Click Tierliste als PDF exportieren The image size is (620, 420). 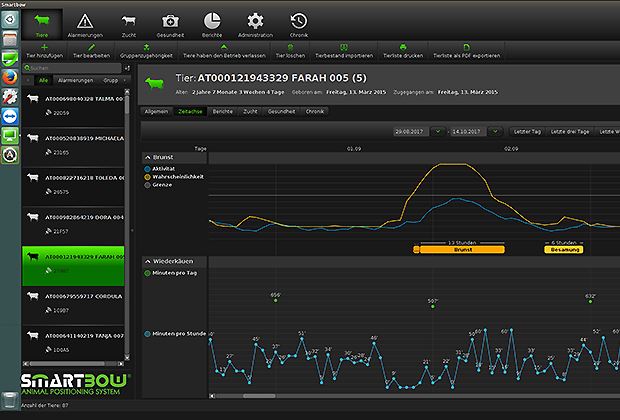pyautogui.click(x=467, y=51)
